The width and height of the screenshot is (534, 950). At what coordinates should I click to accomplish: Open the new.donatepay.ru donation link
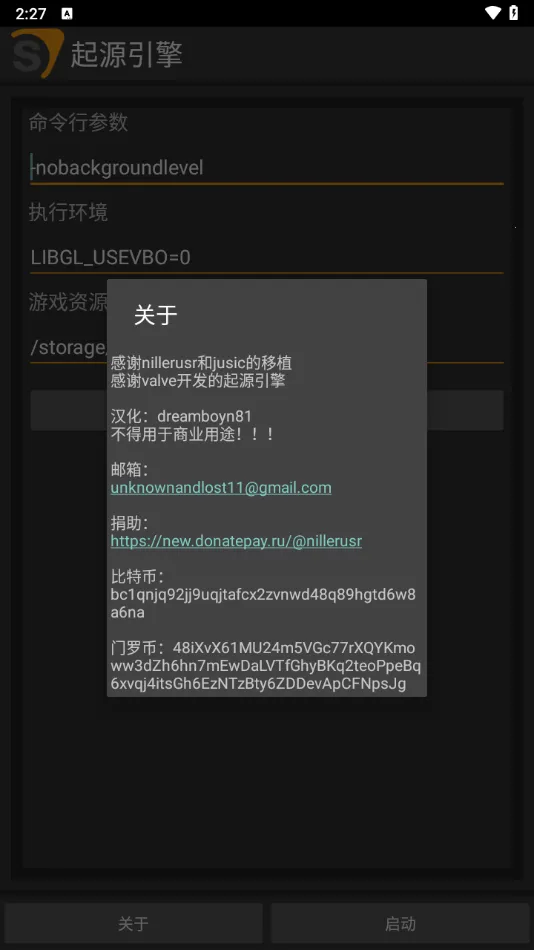pos(236,541)
